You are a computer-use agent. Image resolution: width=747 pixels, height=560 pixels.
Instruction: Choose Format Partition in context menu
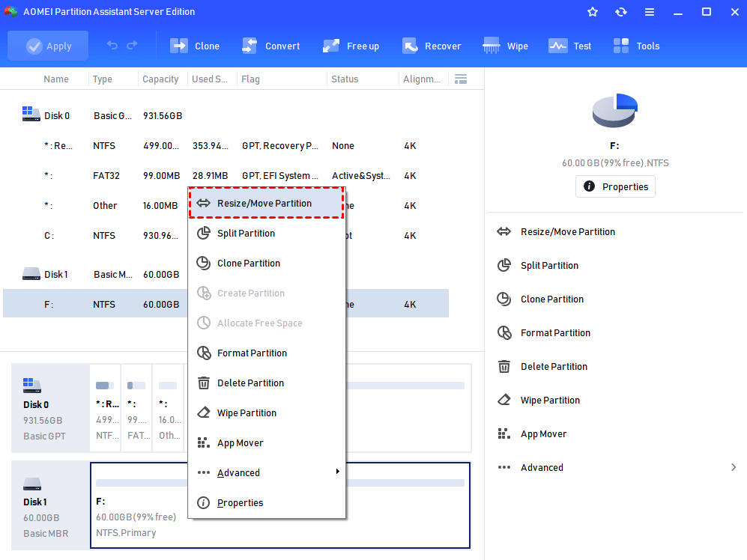(266, 353)
